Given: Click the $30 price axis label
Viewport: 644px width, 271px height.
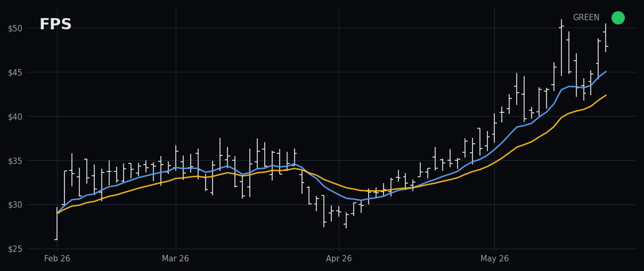Looking at the screenshot, I should coord(15,205).
